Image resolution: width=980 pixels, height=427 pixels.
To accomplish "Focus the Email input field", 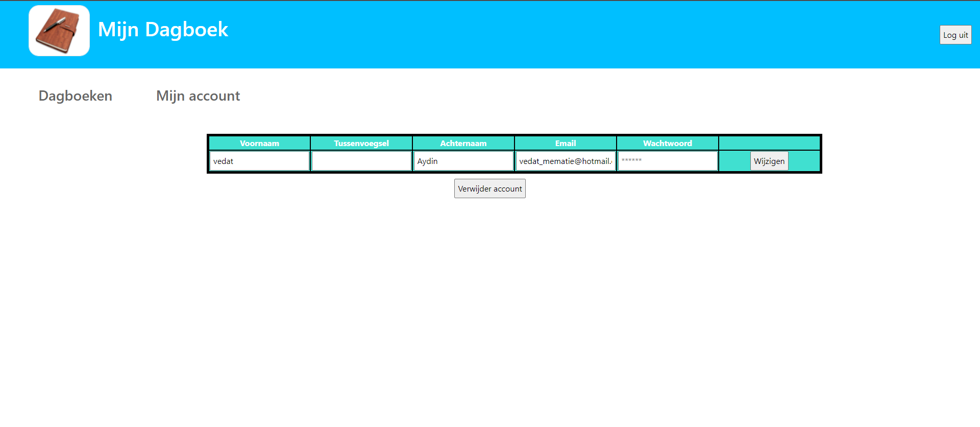I will [x=566, y=161].
